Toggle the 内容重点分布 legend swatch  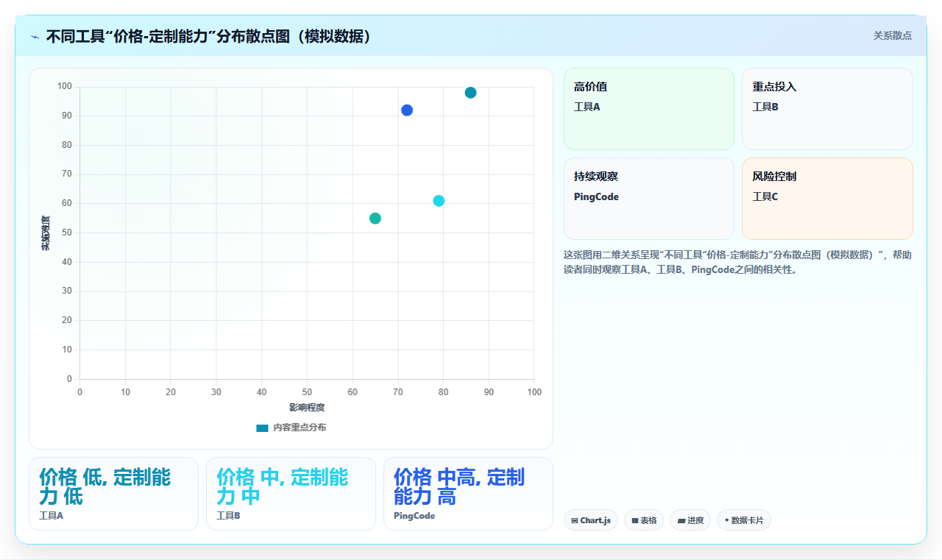coord(262,428)
